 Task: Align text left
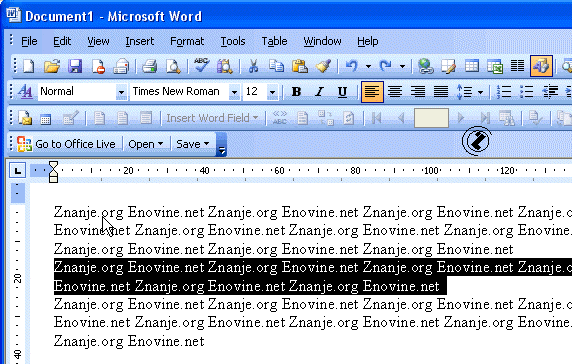click(372, 92)
